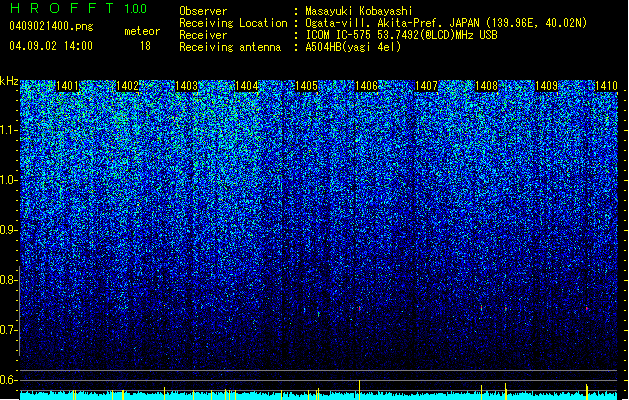This screenshot has height=400, width=629.
Task: Click the red meteor echo under 1406
Action: pyautogui.click(x=360, y=308)
